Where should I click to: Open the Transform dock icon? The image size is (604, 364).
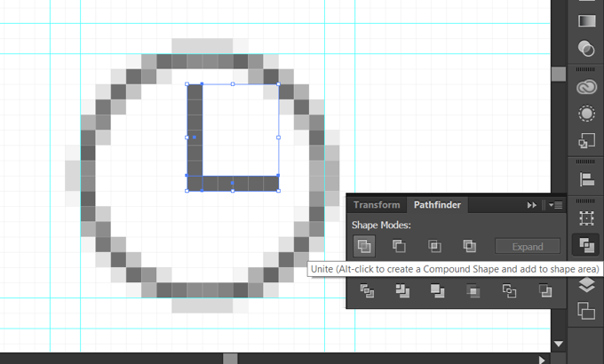tap(586, 218)
